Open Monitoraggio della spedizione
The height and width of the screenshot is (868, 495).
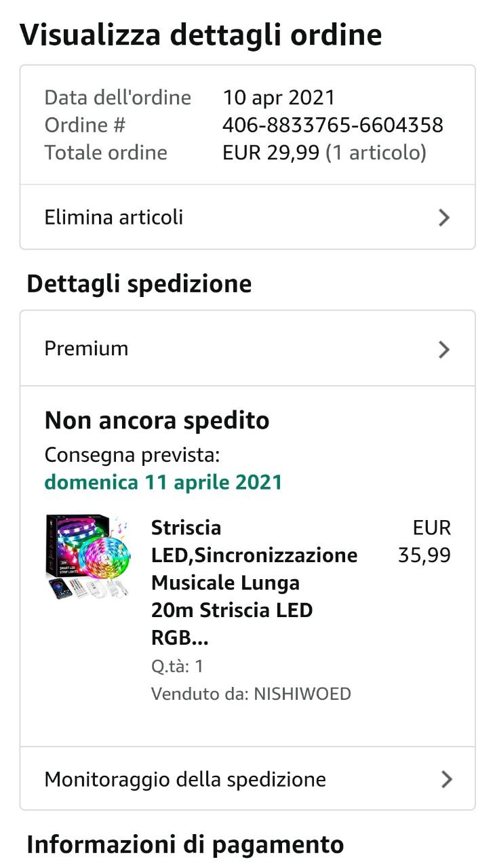tap(185, 779)
